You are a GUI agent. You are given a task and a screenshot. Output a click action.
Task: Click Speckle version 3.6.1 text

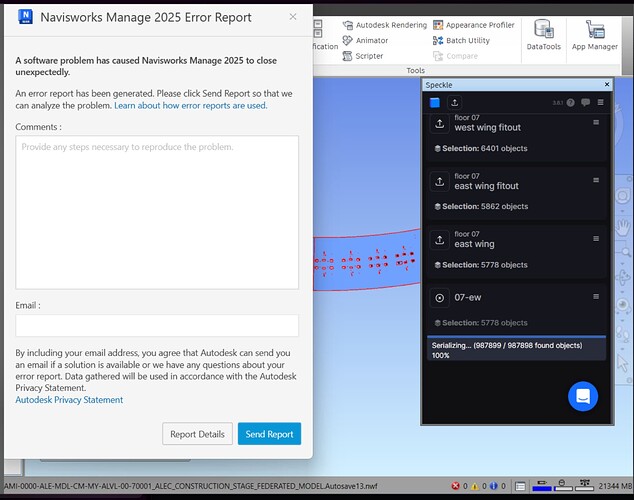(x=558, y=103)
